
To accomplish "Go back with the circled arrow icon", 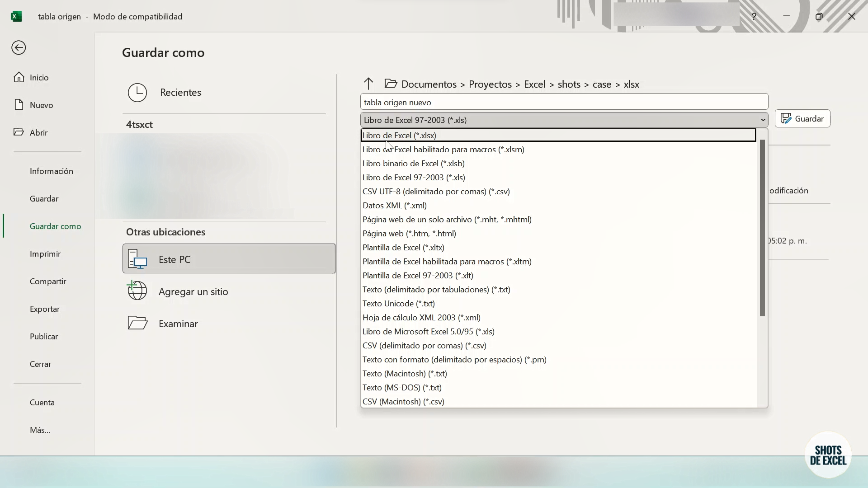I will [x=19, y=47].
